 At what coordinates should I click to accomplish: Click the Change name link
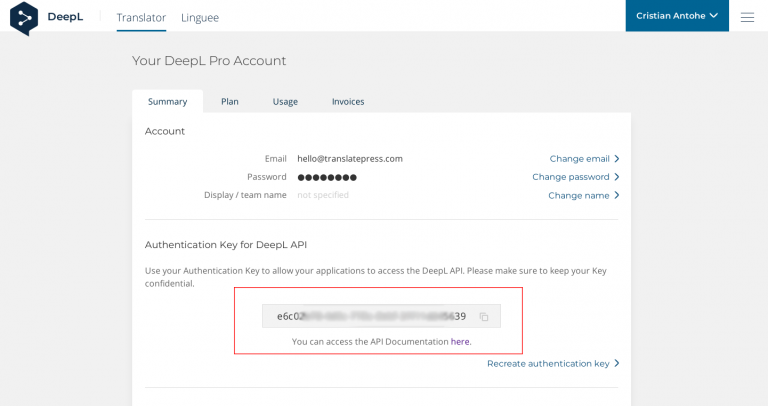tap(578, 196)
